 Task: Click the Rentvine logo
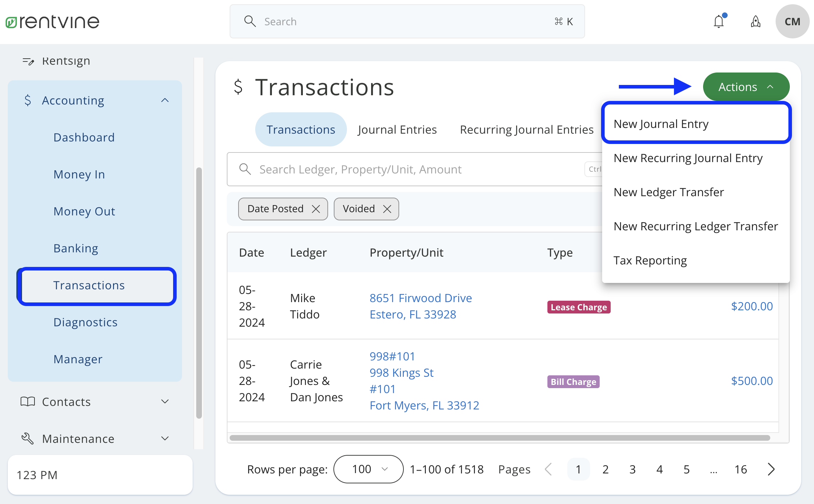point(53,22)
